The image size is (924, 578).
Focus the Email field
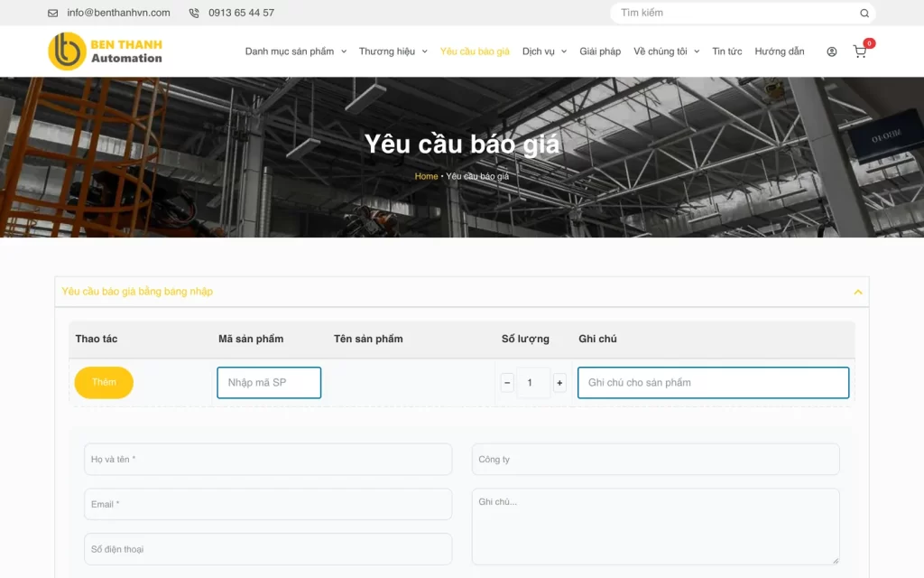[268, 504]
